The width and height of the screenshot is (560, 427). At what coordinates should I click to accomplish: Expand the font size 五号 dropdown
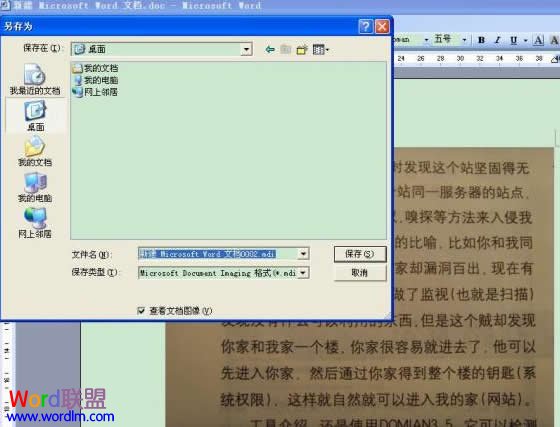click(464, 40)
